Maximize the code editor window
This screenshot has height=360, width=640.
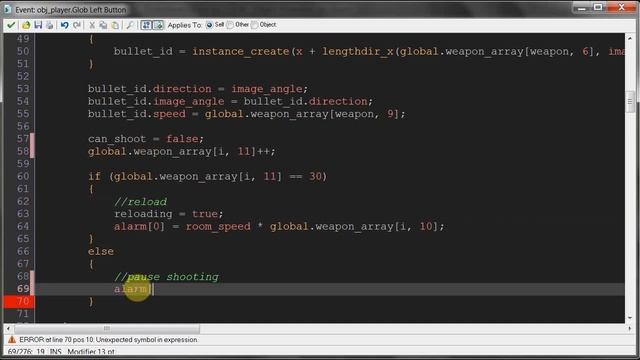pos(598,7)
